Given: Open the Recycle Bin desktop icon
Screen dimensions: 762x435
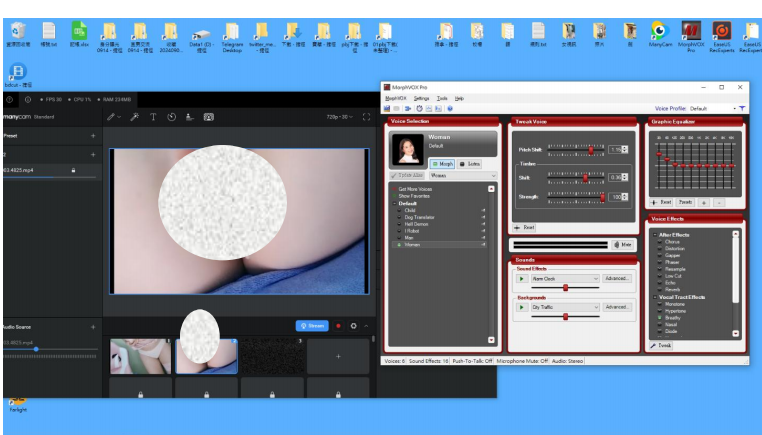Looking at the screenshot, I should [x=18, y=34].
